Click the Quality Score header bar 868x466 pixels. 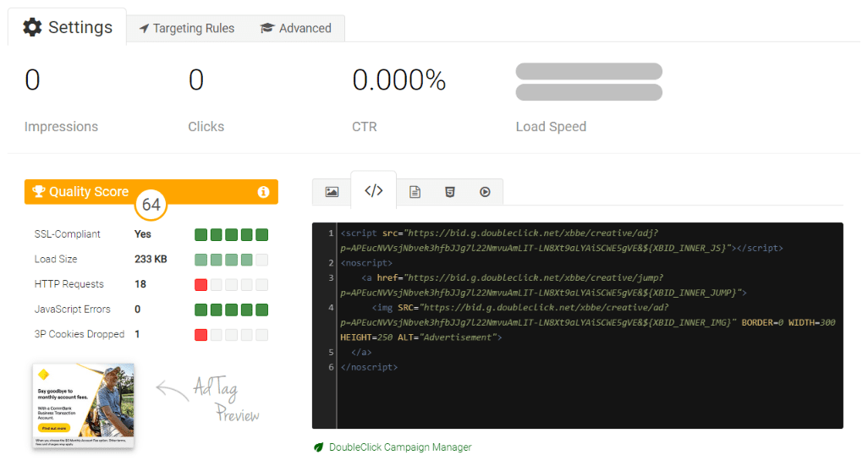point(151,192)
